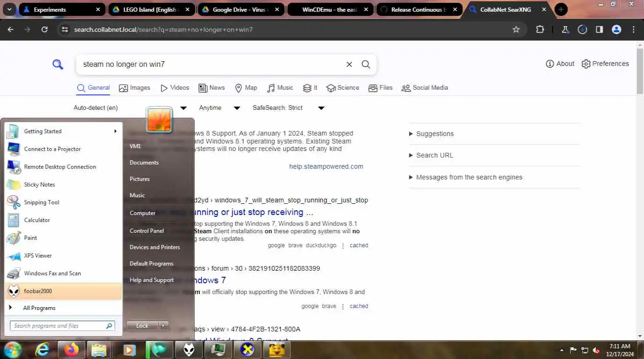
Task: Switch to the Videos search tab
Action: pyautogui.click(x=175, y=88)
